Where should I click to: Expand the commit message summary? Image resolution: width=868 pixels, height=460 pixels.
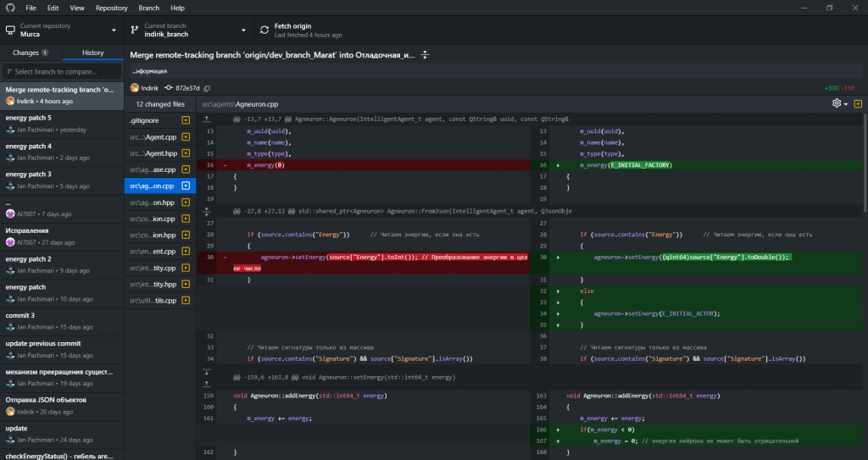pyautogui.click(x=426, y=55)
